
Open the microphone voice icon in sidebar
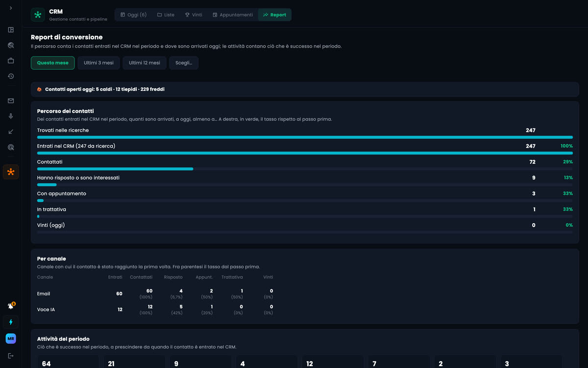click(11, 116)
